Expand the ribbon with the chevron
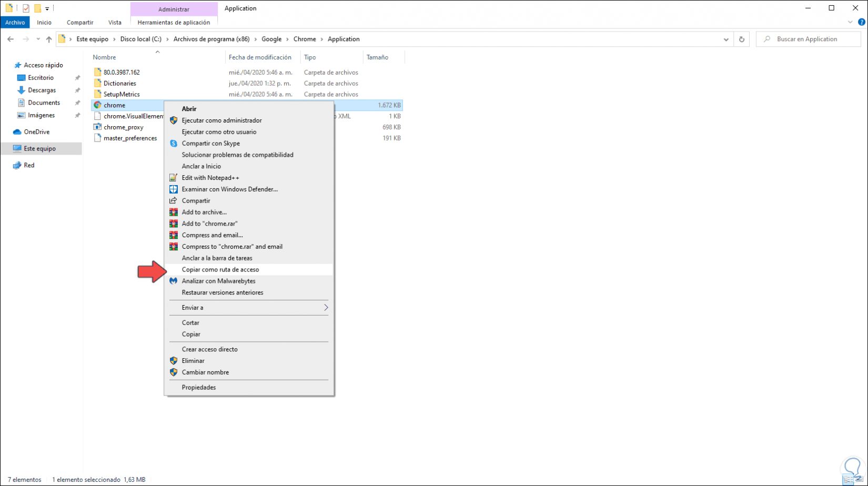 pyautogui.click(x=850, y=22)
